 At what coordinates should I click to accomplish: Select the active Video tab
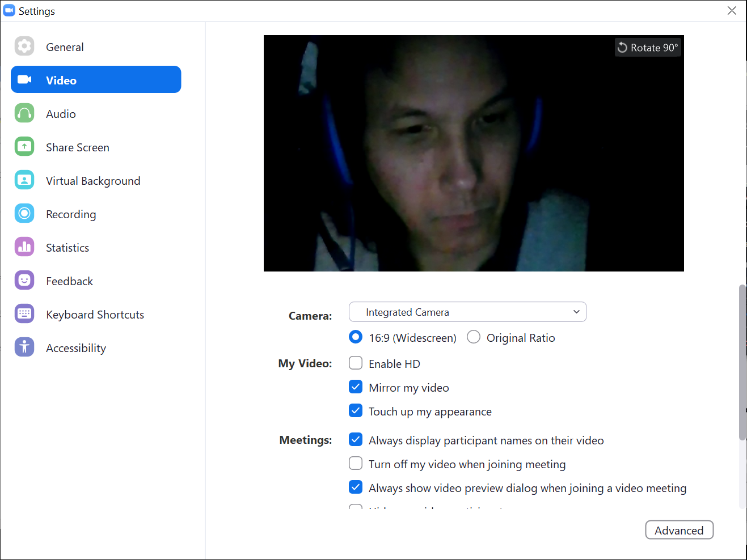click(x=96, y=79)
